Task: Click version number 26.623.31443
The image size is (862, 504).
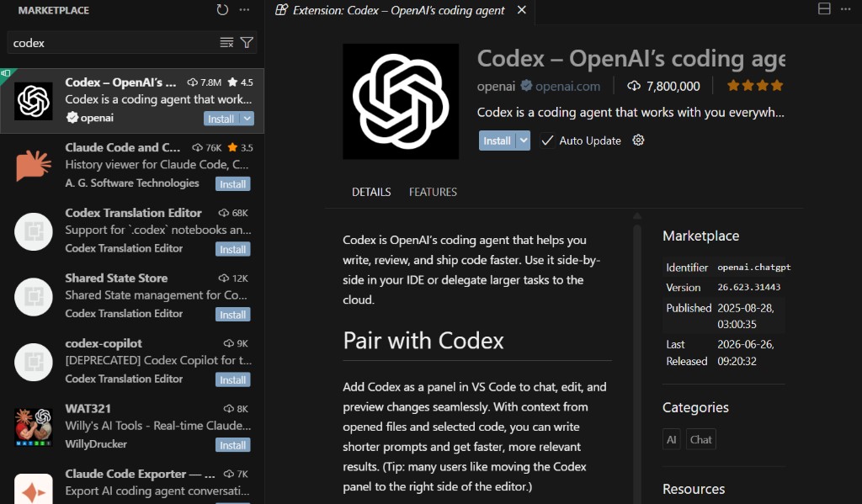Action: pos(748,287)
